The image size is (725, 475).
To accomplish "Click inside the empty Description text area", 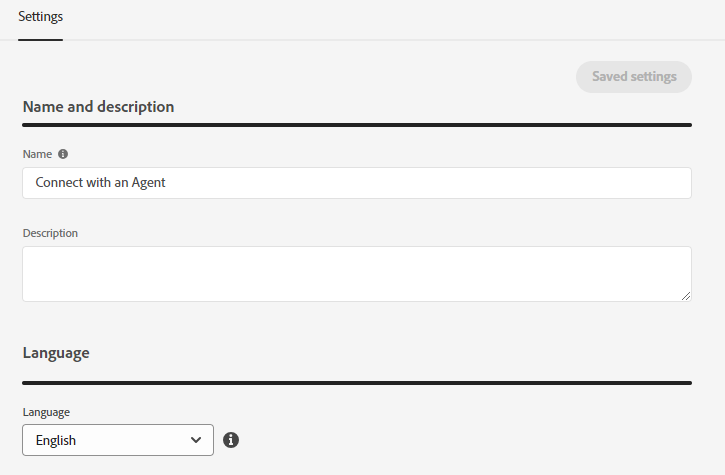I will tap(357, 274).
